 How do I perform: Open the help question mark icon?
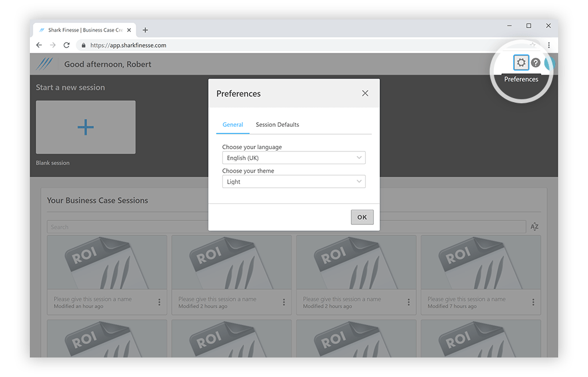[x=536, y=63]
